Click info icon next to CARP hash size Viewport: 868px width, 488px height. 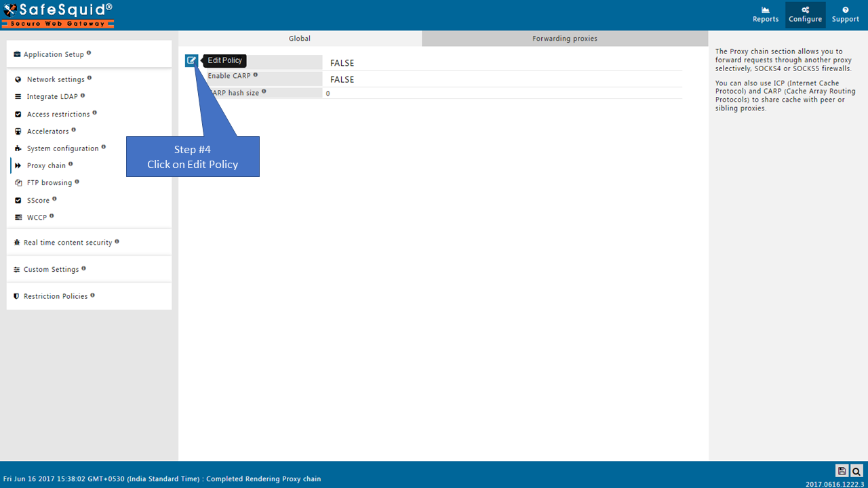tap(264, 91)
